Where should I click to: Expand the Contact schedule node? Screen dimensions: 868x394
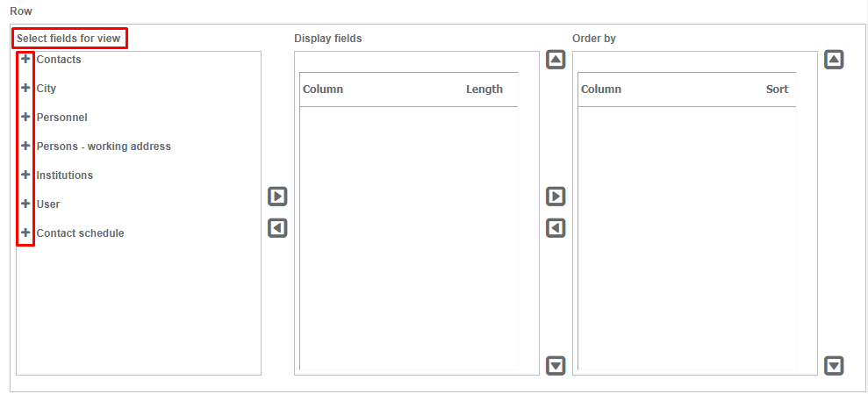point(25,233)
